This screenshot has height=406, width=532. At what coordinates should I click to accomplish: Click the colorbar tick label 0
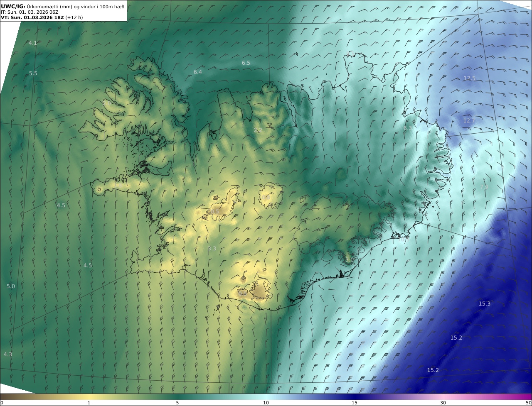(2, 403)
